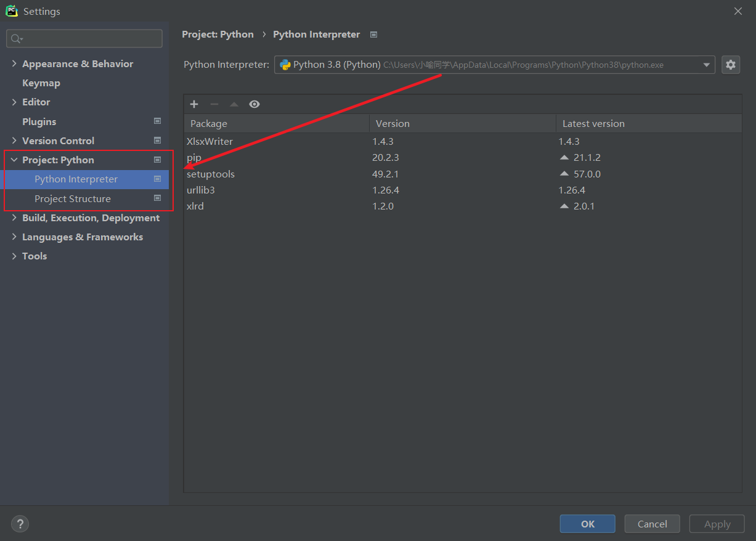Click the search magnifier icon

(x=17, y=39)
